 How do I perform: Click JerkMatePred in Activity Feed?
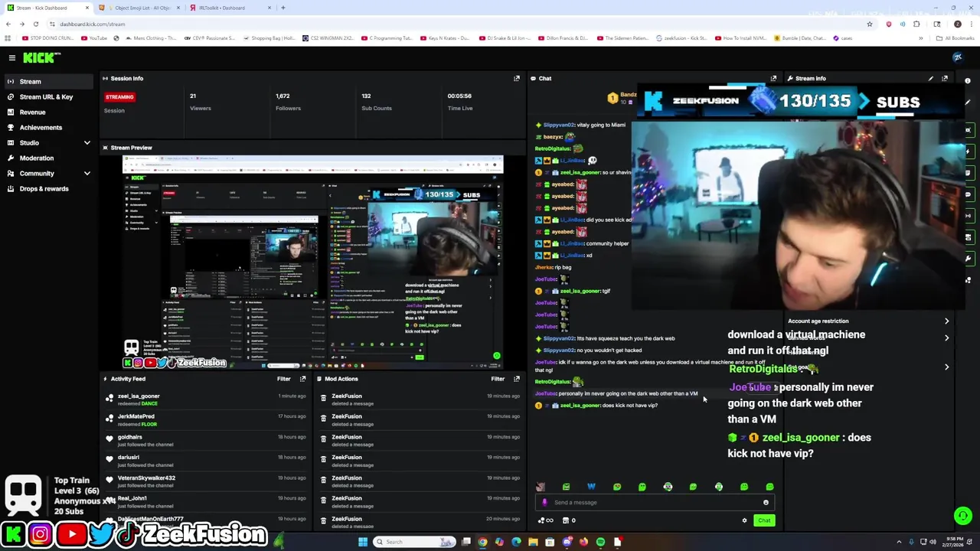136,416
